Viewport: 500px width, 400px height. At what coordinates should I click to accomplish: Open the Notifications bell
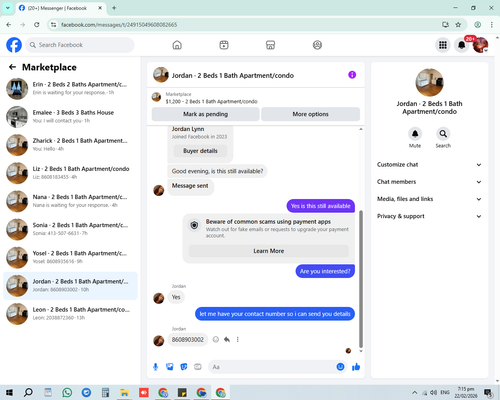tap(462, 45)
